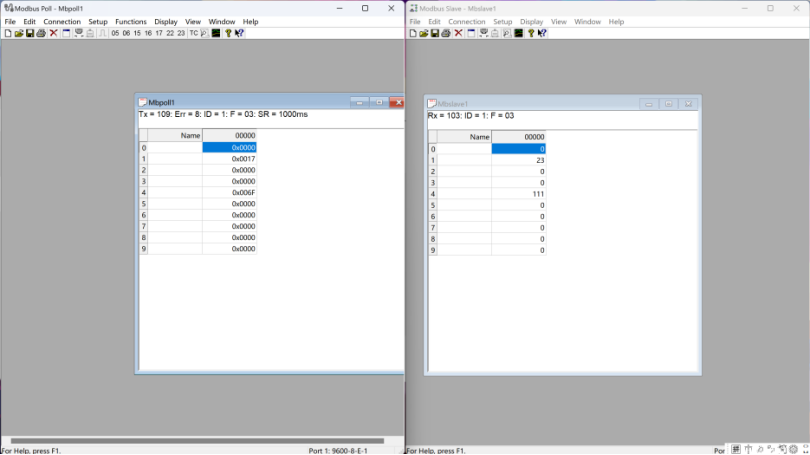Open the Setup menu in Modbus Slave
Image resolution: width=810 pixels, height=455 pixels.
click(x=502, y=21)
